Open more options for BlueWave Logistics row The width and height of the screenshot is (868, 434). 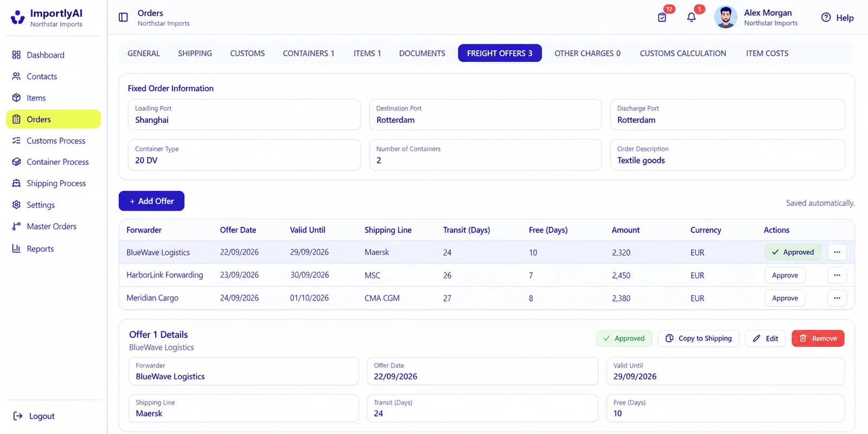pos(837,252)
